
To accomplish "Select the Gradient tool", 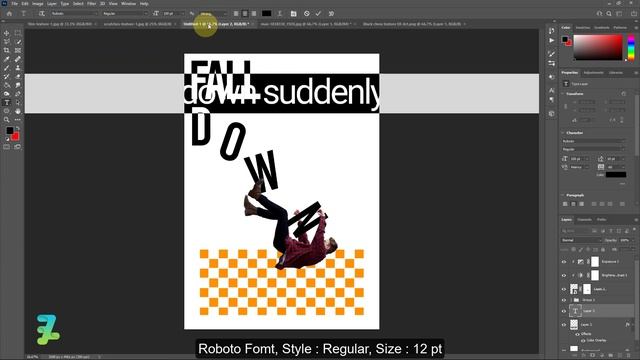I will [x=7, y=85].
